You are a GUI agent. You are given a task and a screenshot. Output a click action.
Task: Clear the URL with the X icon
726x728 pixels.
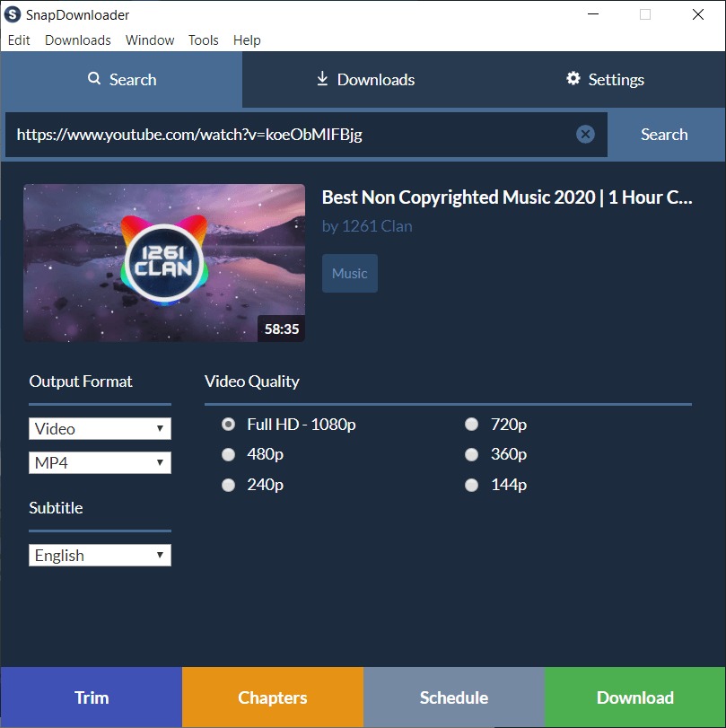pyautogui.click(x=585, y=135)
